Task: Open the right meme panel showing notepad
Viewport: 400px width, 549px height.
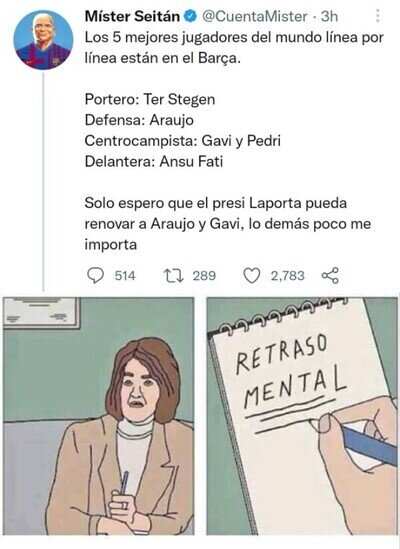Action: 302,416
